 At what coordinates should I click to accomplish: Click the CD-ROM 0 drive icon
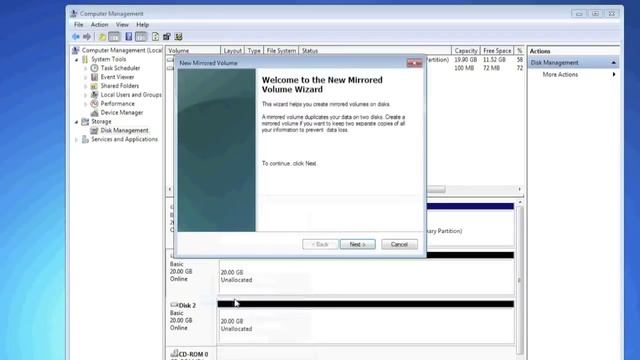(174, 353)
